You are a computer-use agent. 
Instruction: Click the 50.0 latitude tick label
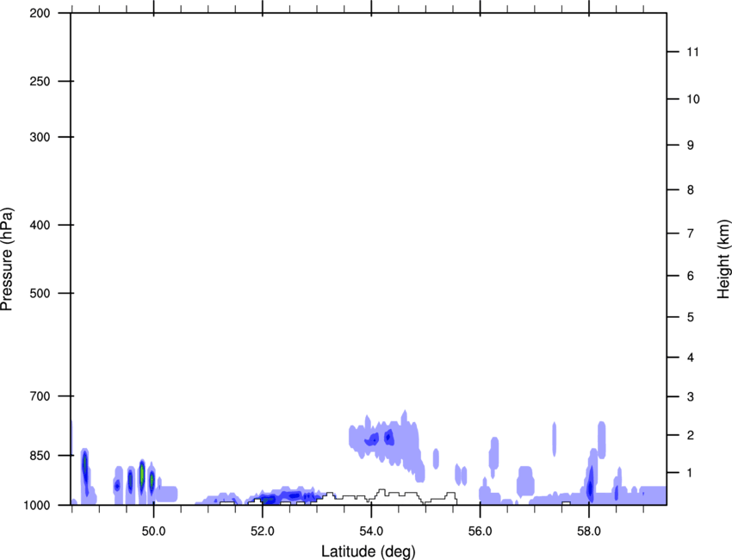[153, 532]
